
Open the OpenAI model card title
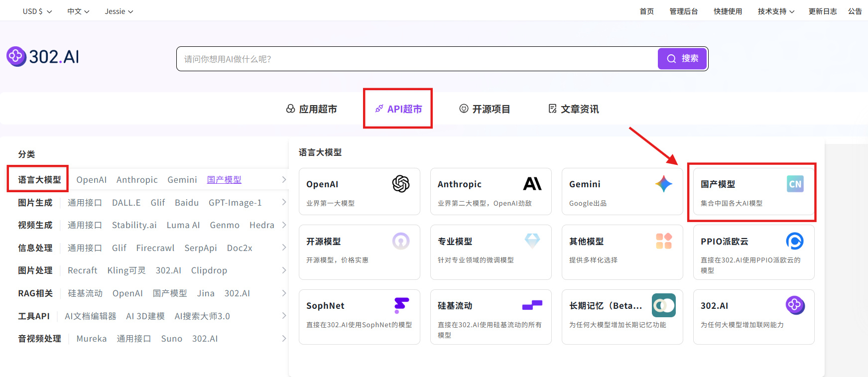(x=322, y=184)
